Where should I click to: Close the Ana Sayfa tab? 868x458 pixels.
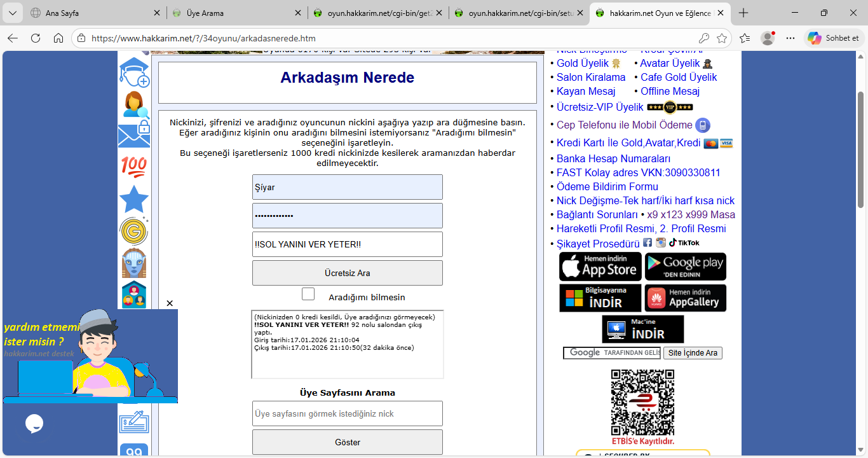pyautogui.click(x=157, y=13)
